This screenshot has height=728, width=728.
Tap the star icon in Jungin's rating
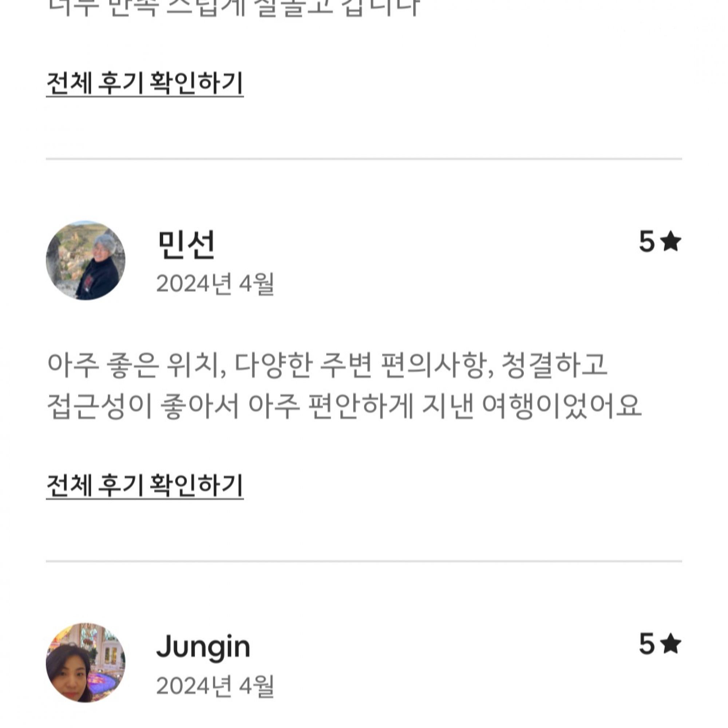tap(671, 644)
